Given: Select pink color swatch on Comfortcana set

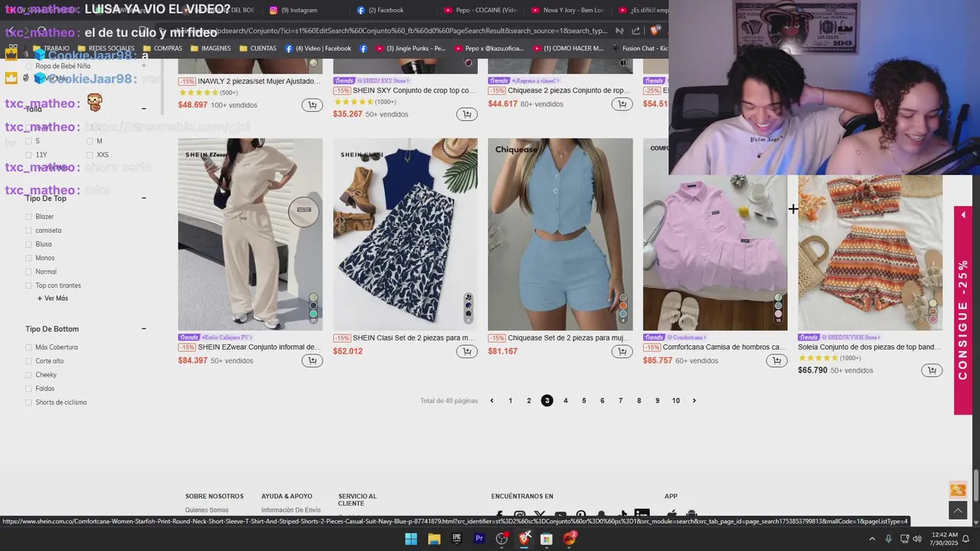Looking at the screenshot, I should [779, 314].
